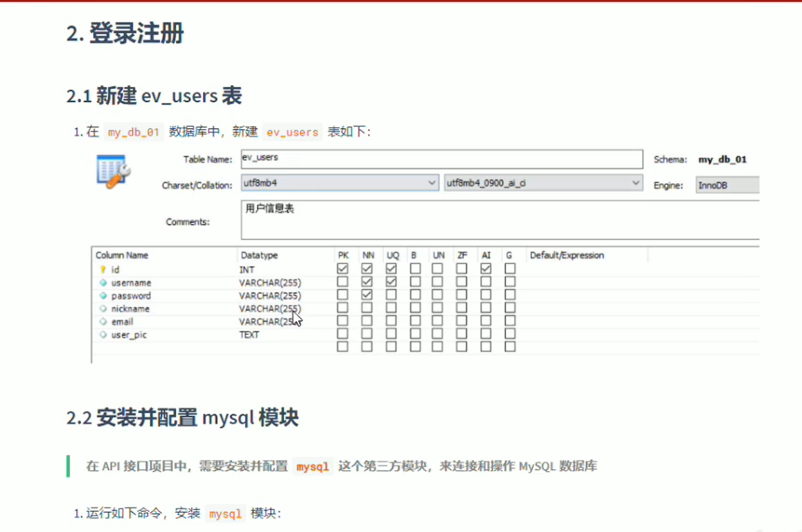Viewport: 802px width, 532px height.
Task: Click the my_db_01 schema name
Action: click(722, 160)
